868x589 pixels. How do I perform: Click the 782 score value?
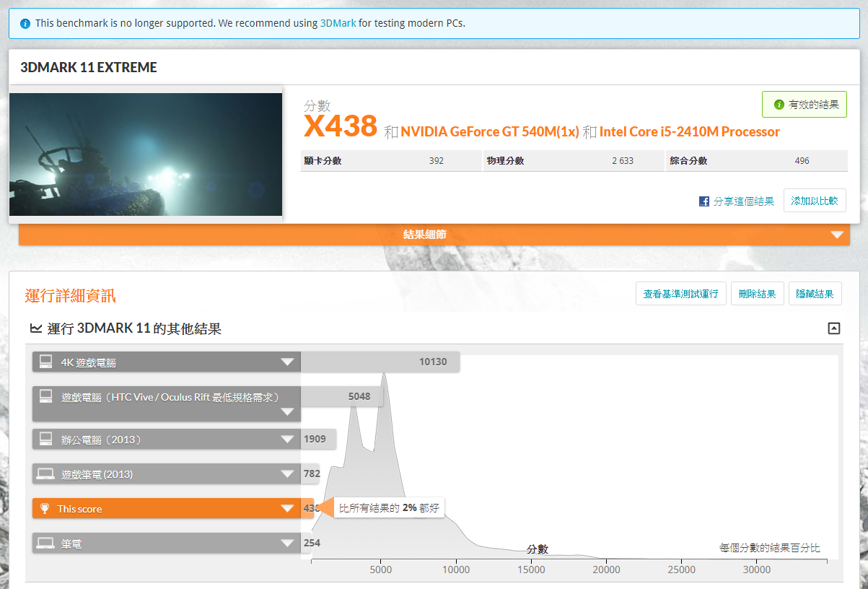pos(312,474)
